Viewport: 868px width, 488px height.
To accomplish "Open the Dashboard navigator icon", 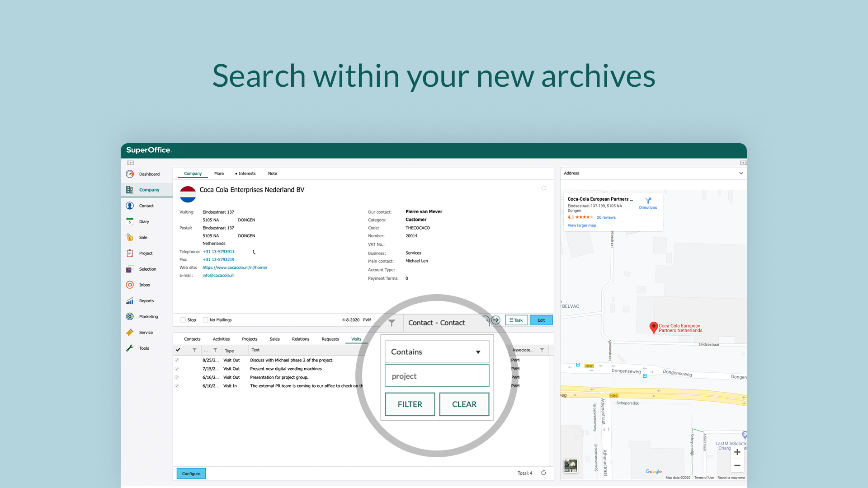I will pyautogui.click(x=130, y=174).
